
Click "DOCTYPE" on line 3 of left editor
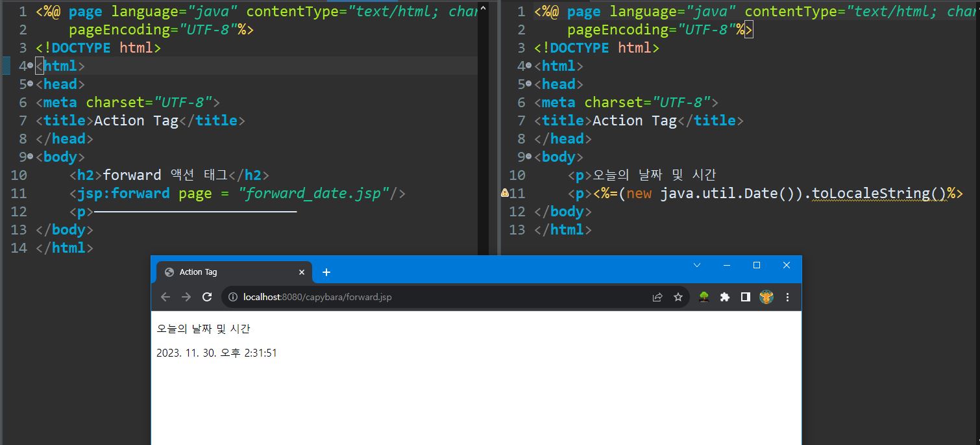tap(82, 47)
